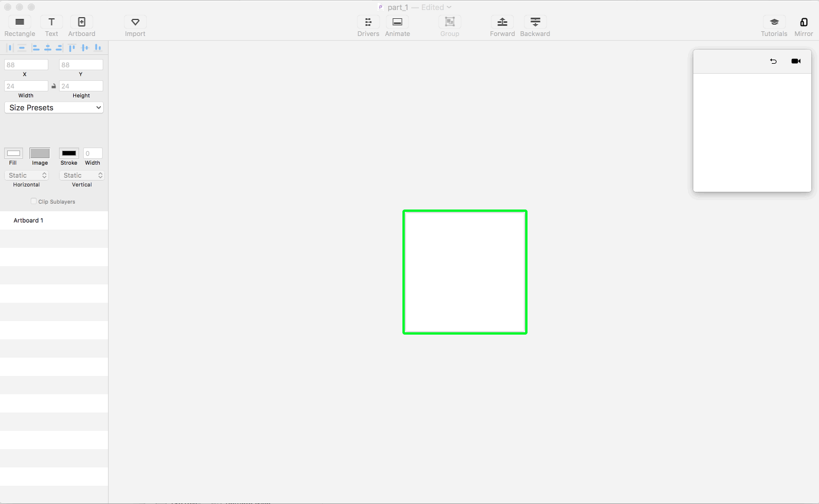The width and height of the screenshot is (819, 504).
Task: Toggle the width-height lock for dimensions
Action: 54,86
